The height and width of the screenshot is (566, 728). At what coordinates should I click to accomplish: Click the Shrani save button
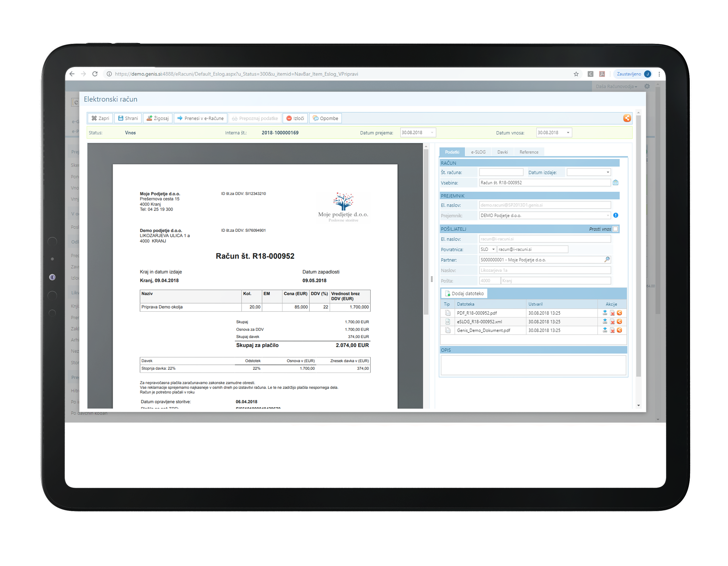pos(128,118)
